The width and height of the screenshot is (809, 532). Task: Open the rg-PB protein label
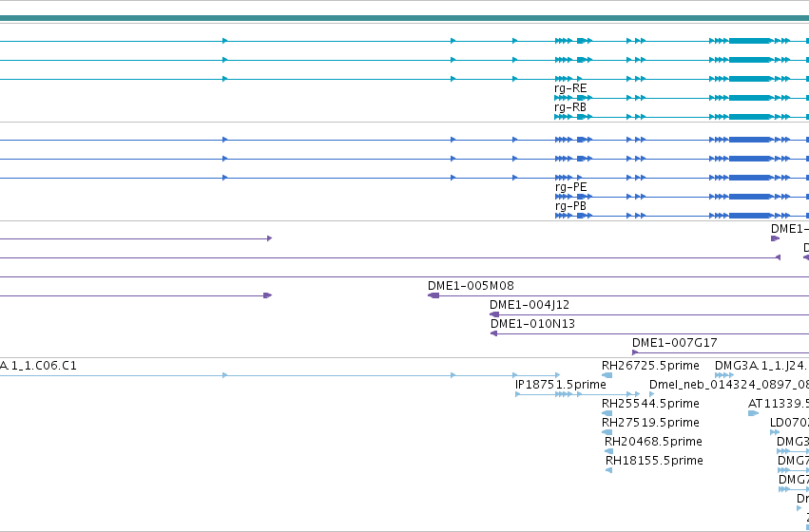pyautogui.click(x=570, y=206)
